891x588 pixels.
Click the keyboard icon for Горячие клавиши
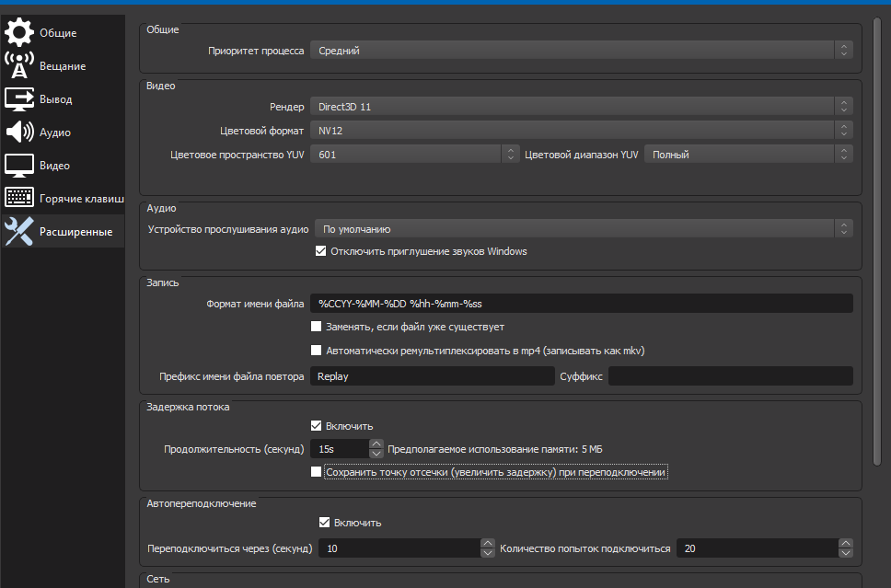tap(19, 198)
